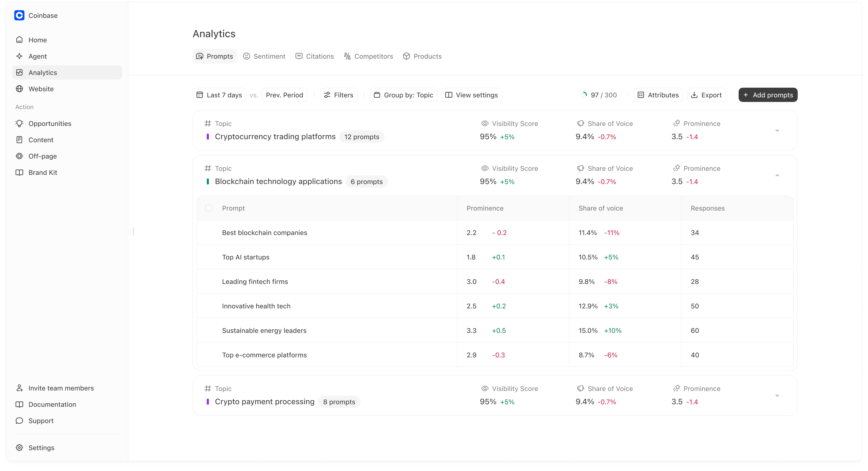The height and width of the screenshot is (471, 868).
Task: Click the Support chat icon
Action: point(20,421)
